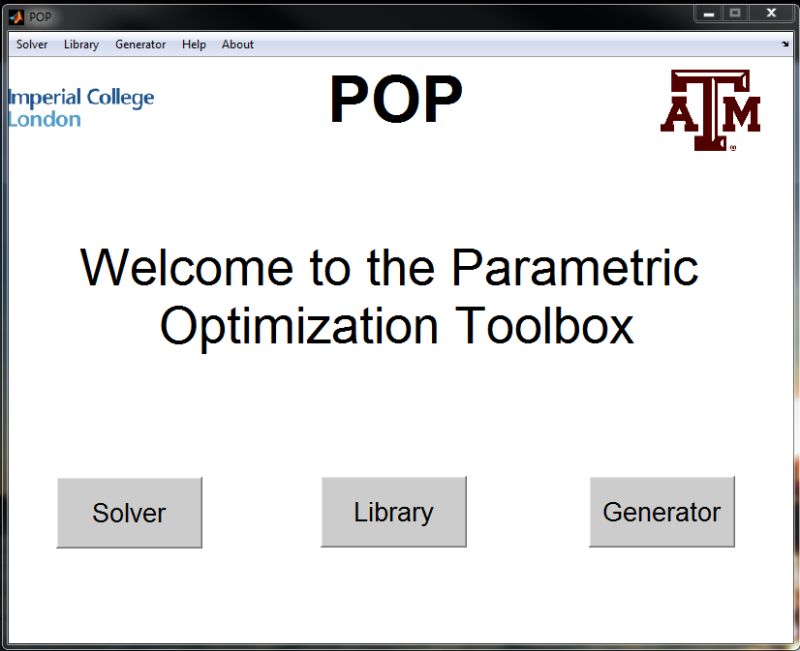Launch the Solver from its button
800x651 pixels.
(129, 512)
